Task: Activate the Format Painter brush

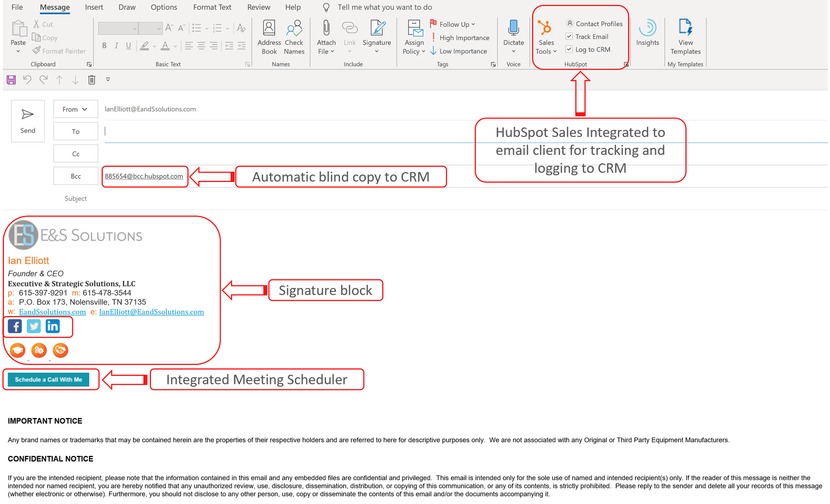Action: (x=59, y=51)
